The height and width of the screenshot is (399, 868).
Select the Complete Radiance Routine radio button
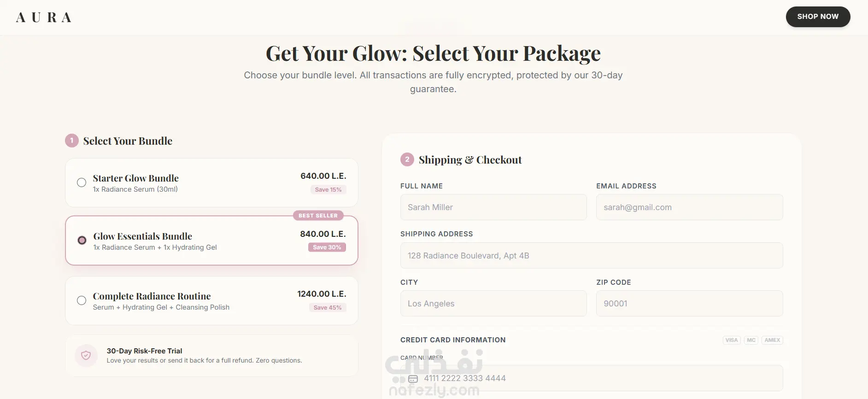82,300
